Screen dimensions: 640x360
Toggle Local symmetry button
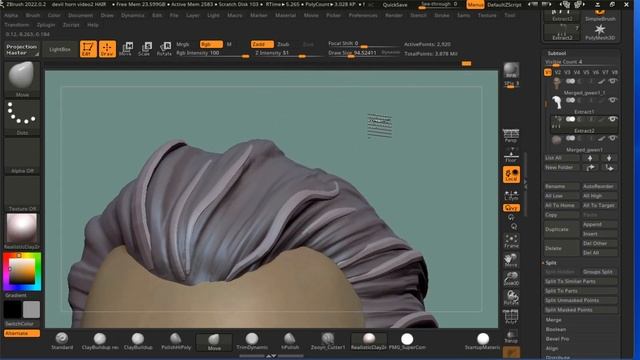[x=511, y=174]
